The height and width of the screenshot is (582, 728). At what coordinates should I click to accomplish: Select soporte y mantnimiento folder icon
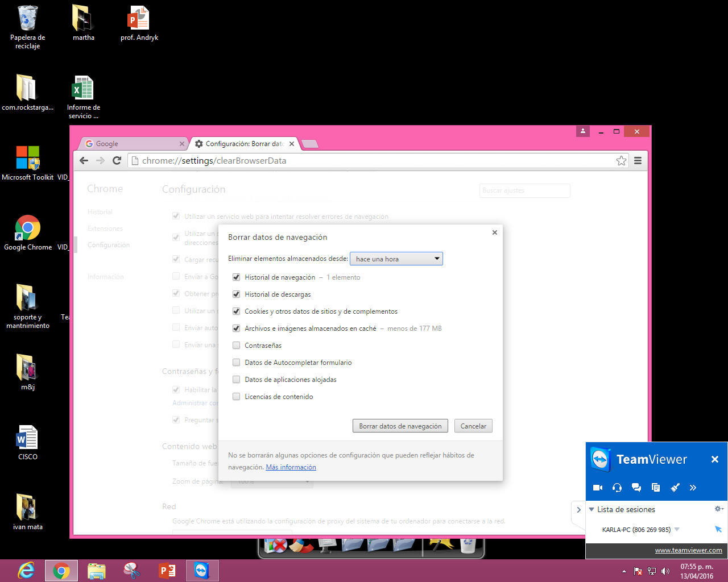[27, 307]
